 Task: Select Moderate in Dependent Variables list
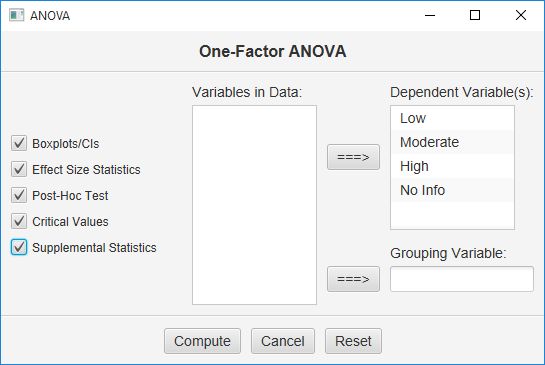click(x=452, y=142)
